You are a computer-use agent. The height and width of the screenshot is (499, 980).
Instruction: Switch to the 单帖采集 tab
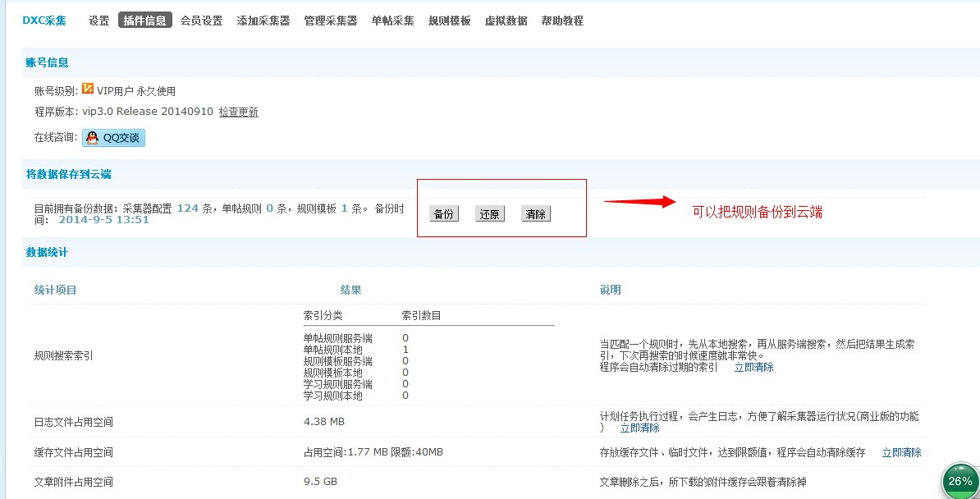coord(392,21)
